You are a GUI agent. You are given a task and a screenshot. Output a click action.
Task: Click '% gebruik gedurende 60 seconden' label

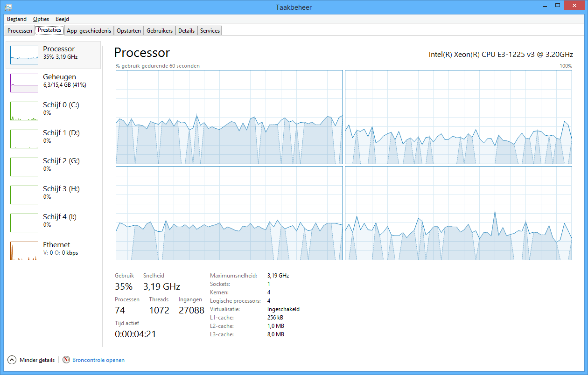[x=158, y=66]
